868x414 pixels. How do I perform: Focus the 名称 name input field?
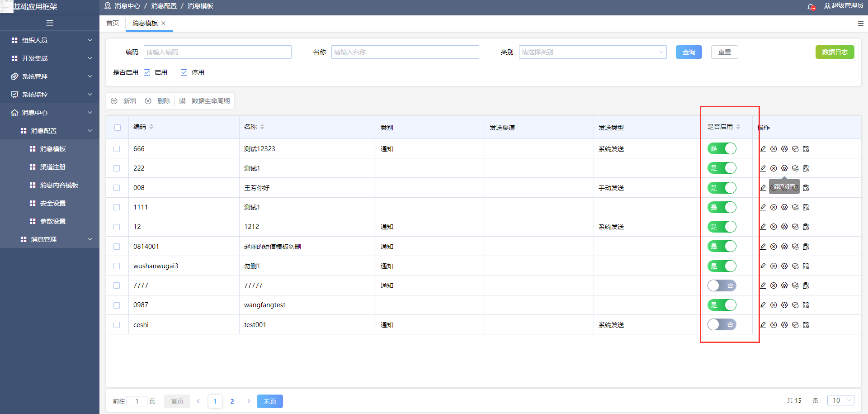point(405,52)
